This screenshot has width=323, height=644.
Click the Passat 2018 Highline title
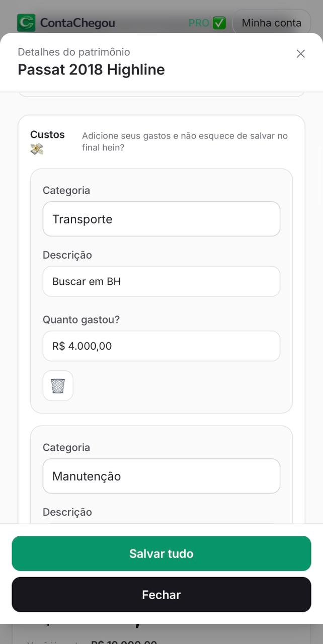pyautogui.click(x=91, y=69)
